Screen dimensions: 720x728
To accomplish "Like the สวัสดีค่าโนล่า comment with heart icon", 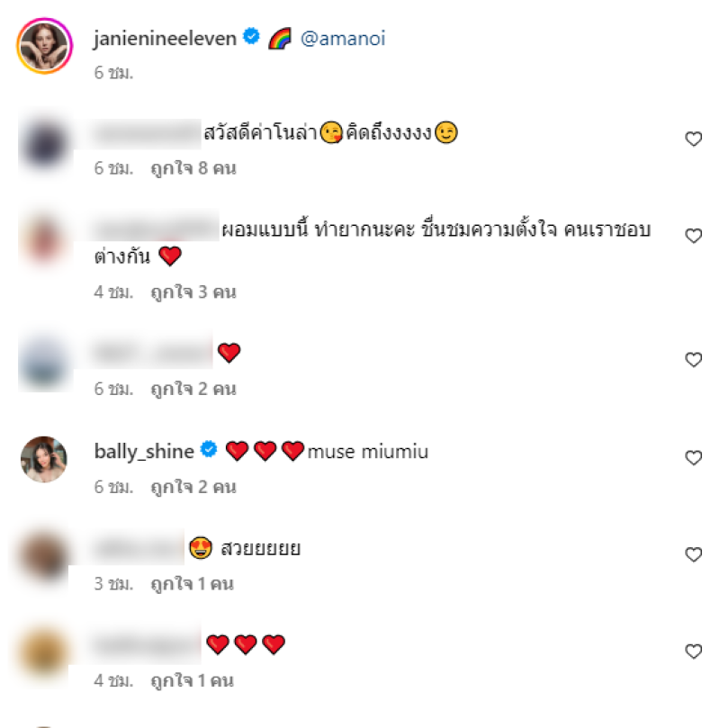I will pos(694,139).
